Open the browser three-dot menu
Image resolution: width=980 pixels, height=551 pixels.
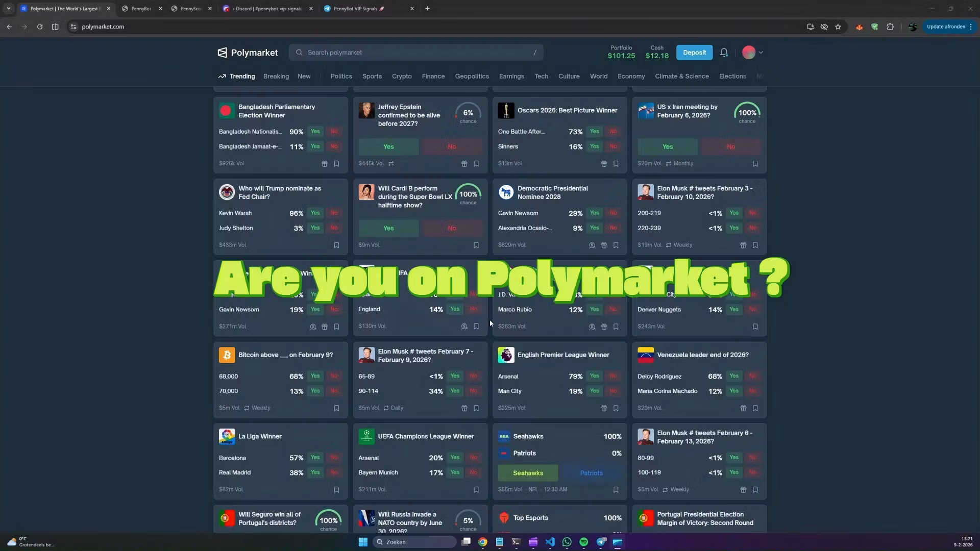(x=972, y=27)
